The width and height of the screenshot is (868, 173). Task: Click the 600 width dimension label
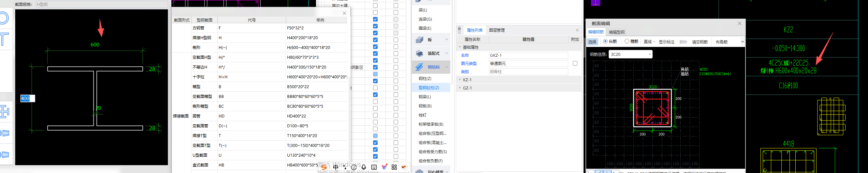click(x=95, y=45)
